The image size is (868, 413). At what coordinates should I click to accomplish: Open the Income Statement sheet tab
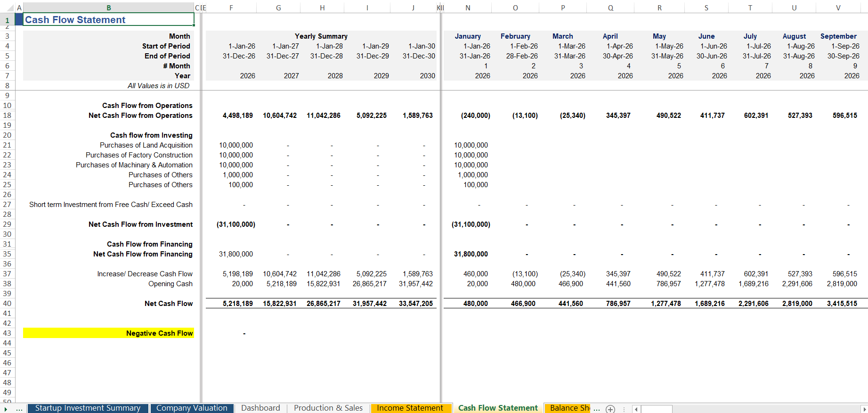[x=410, y=408]
